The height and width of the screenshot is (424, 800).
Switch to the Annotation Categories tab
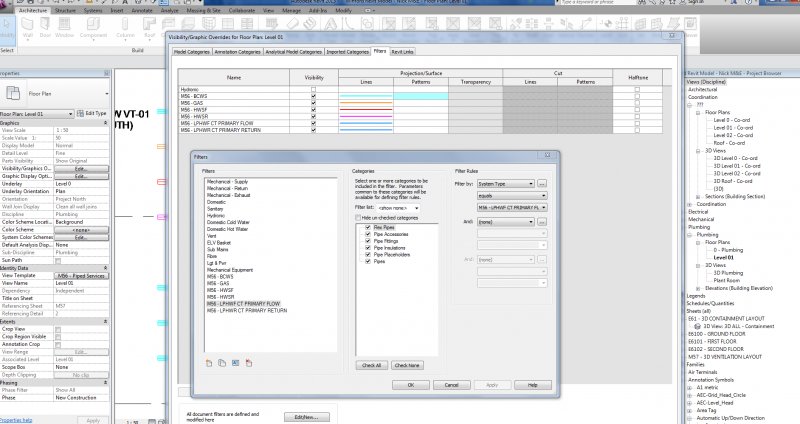coord(237,52)
